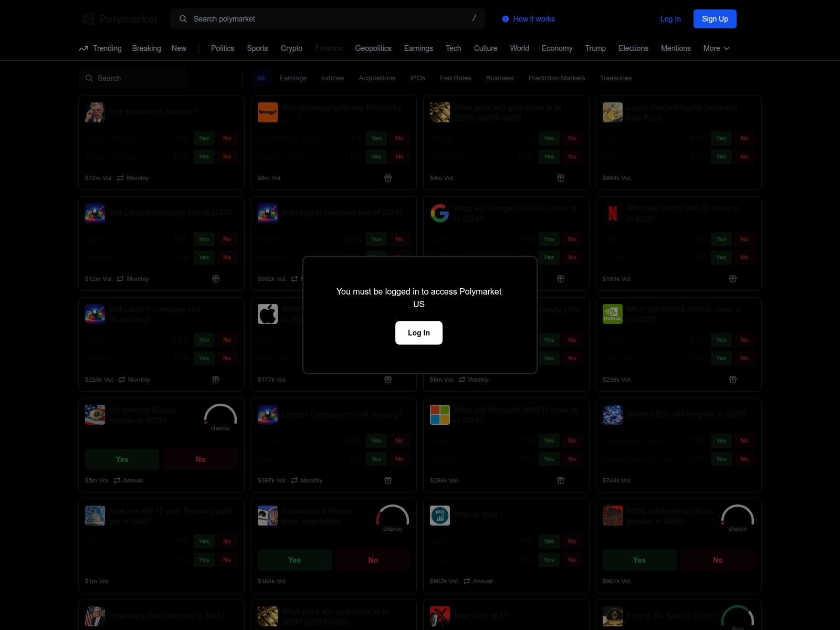Click gift icon on Microsoft card

(561, 480)
